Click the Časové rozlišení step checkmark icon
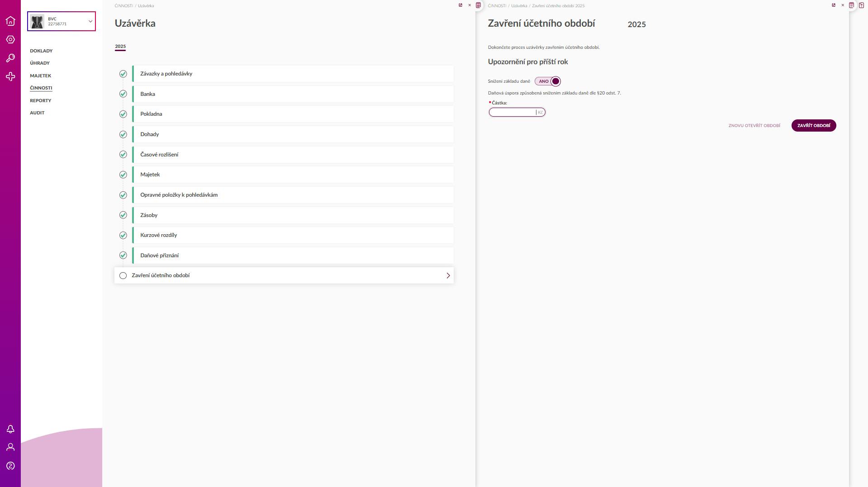Screen dimensions: 868x487 pos(123,155)
